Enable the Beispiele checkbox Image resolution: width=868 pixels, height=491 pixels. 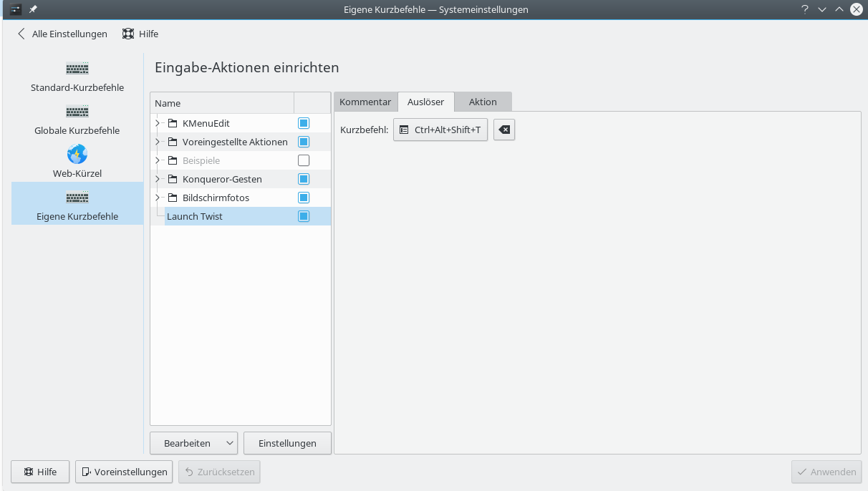pyautogui.click(x=304, y=160)
